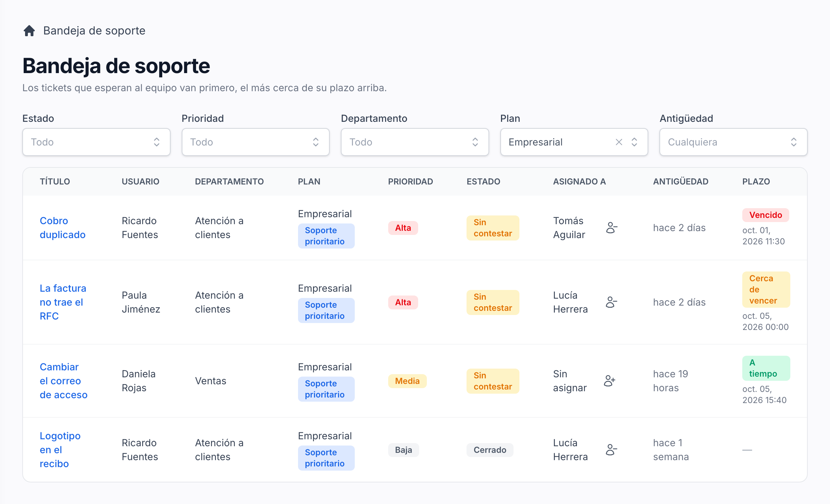Click the Cerca de vencer badge
This screenshot has width=830, height=504.
tap(766, 290)
